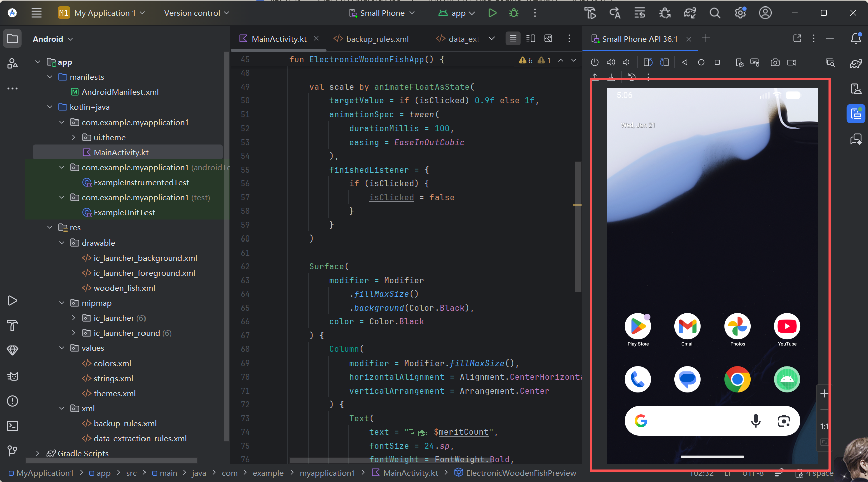Take an emulator screenshot with camera icon
The image size is (868, 482).
click(x=775, y=62)
